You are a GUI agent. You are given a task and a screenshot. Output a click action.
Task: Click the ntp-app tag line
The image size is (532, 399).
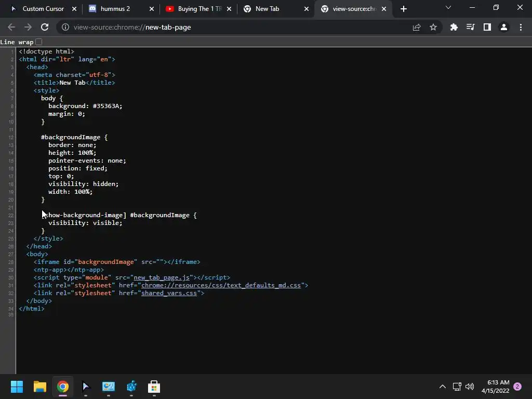click(69, 270)
